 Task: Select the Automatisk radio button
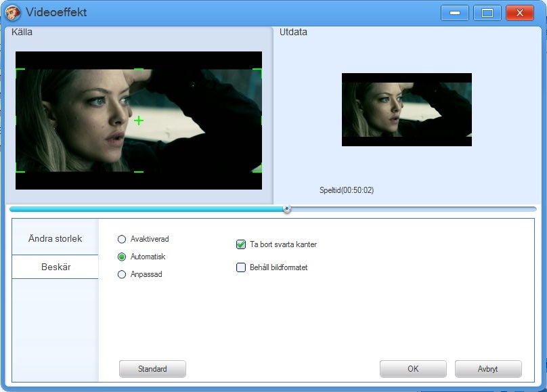(122, 257)
